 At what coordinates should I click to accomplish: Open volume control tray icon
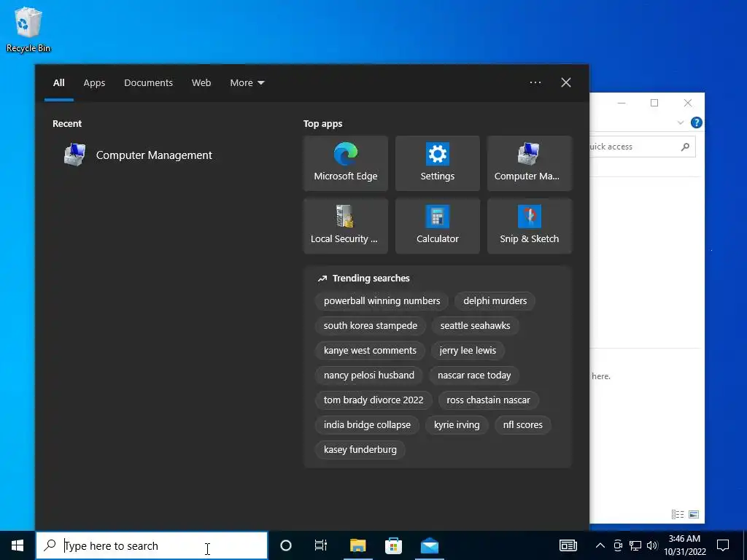[x=652, y=545]
